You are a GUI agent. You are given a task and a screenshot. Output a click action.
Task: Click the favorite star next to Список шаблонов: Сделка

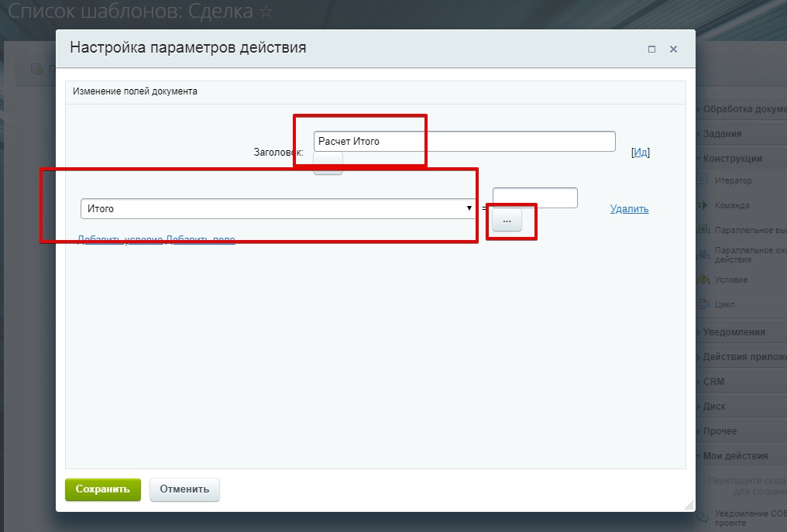tap(266, 12)
